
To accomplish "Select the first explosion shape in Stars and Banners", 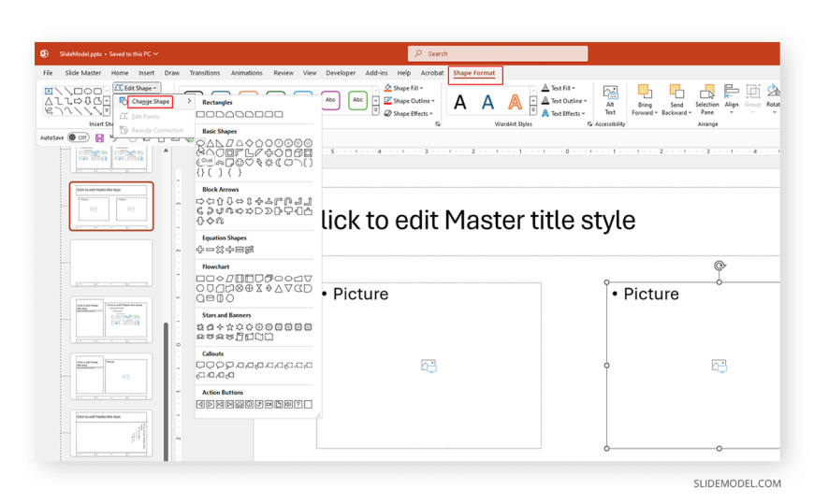I will click(200, 327).
